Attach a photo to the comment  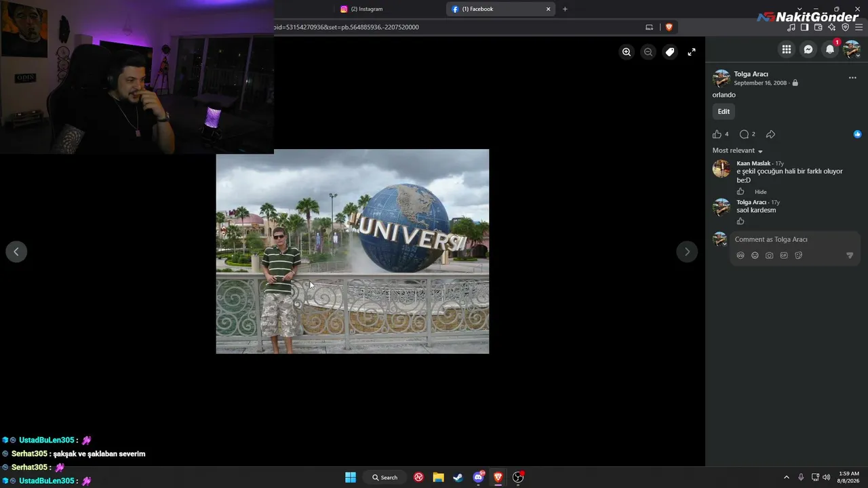(x=769, y=256)
